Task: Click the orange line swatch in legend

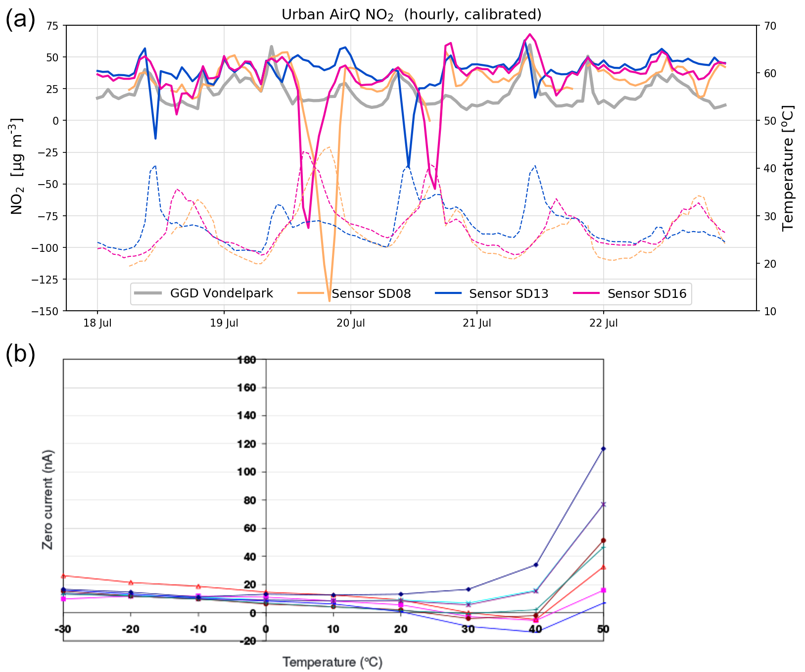Action: click(313, 293)
